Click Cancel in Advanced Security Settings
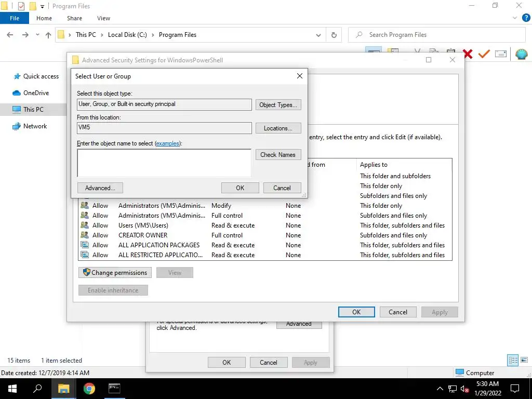 click(398, 312)
